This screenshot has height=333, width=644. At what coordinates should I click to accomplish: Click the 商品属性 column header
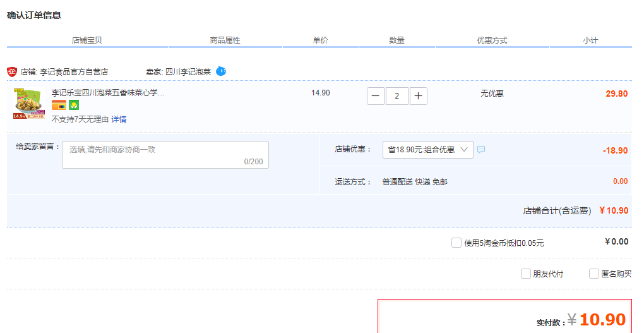[225, 40]
